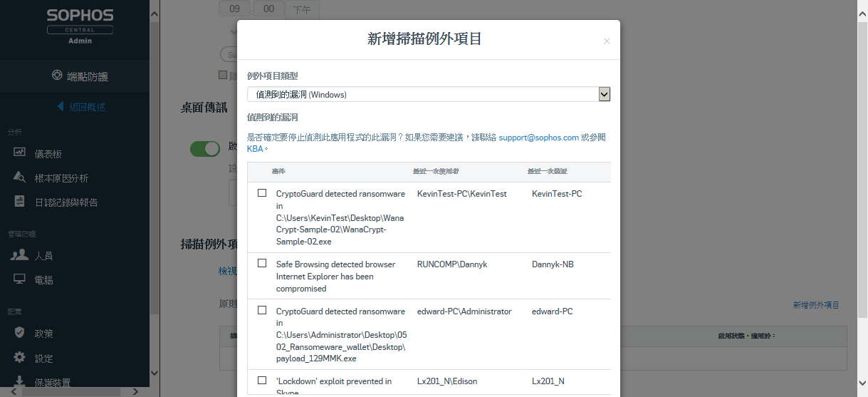Screen dimensions: 868x397
Task: Click the Dannyk-NB device cell
Action: [x=553, y=264]
